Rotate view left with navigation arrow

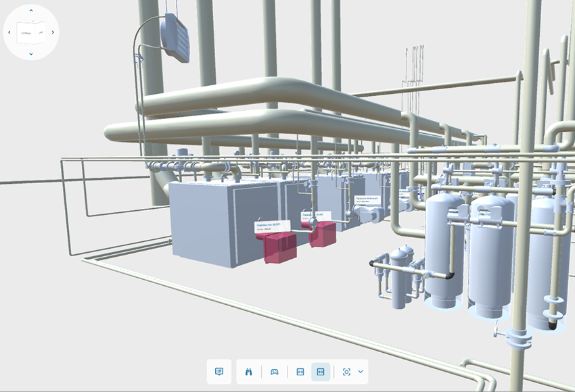pyautogui.click(x=9, y=32)
